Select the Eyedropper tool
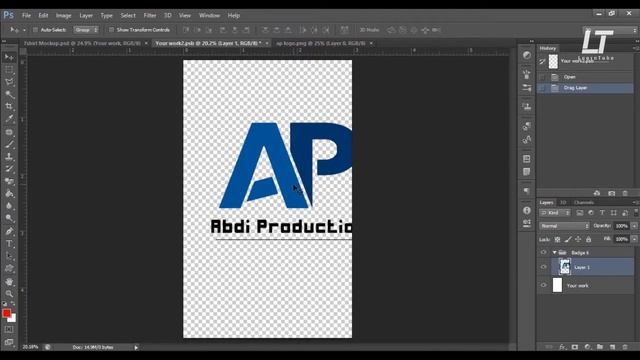The image size is (640, 360). (9, 119)
